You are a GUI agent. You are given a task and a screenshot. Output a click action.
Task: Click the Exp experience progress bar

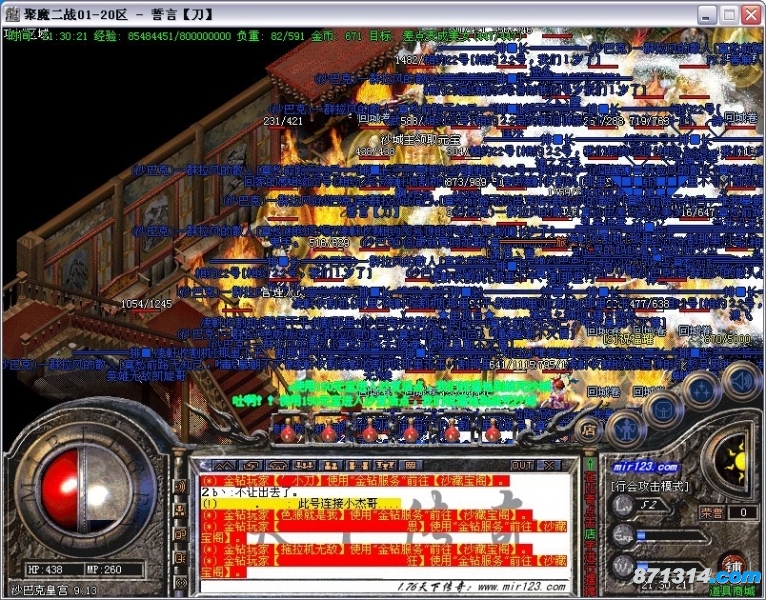click(x=673, y=536)
